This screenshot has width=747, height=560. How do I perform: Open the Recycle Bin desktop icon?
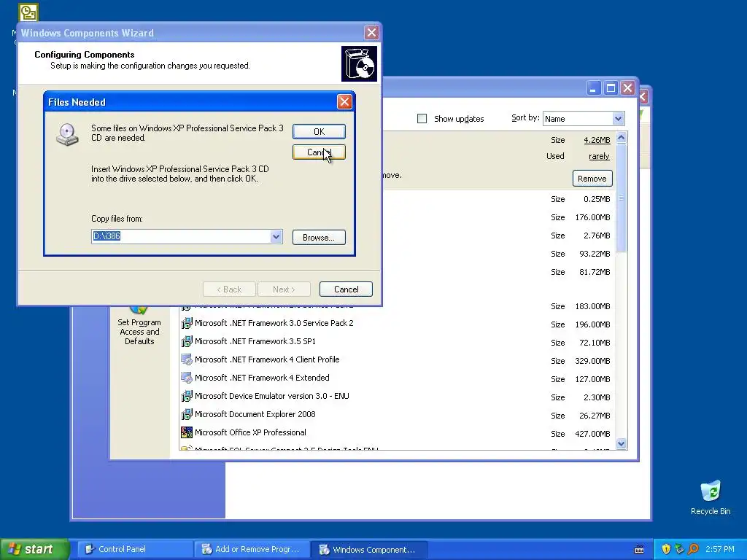click(x=711, y=497)
